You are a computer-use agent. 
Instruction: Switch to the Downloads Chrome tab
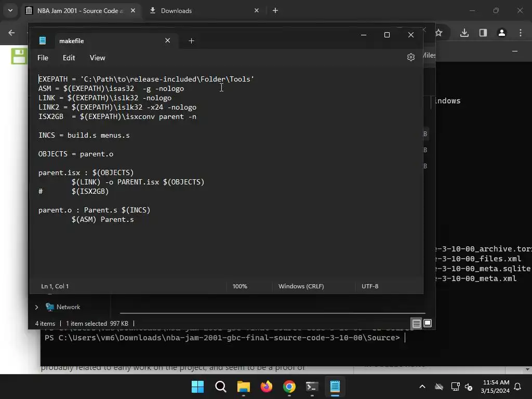coord(204,11)
